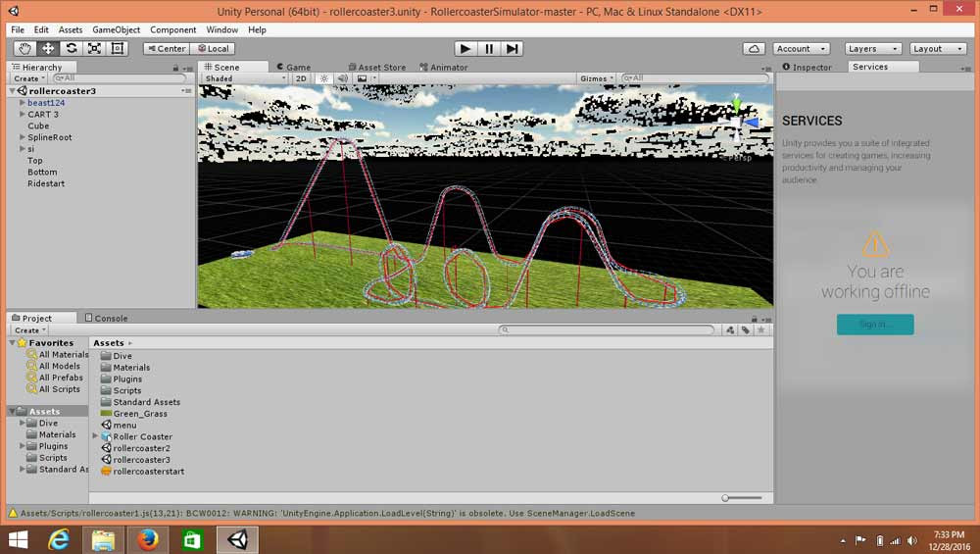Select Cube in Hierarchy
The image size is (980, 554).
pyautogui.click(x=38, y=126)
